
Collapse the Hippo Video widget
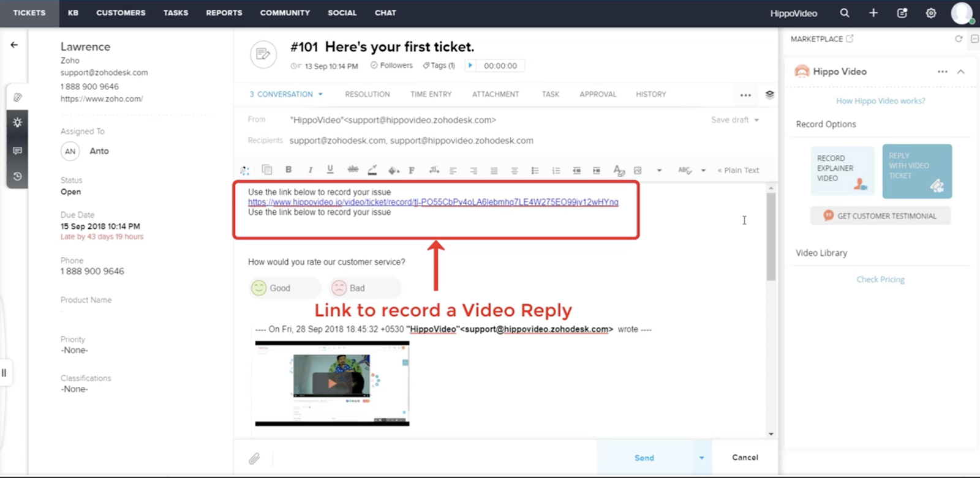click(961, 72)
